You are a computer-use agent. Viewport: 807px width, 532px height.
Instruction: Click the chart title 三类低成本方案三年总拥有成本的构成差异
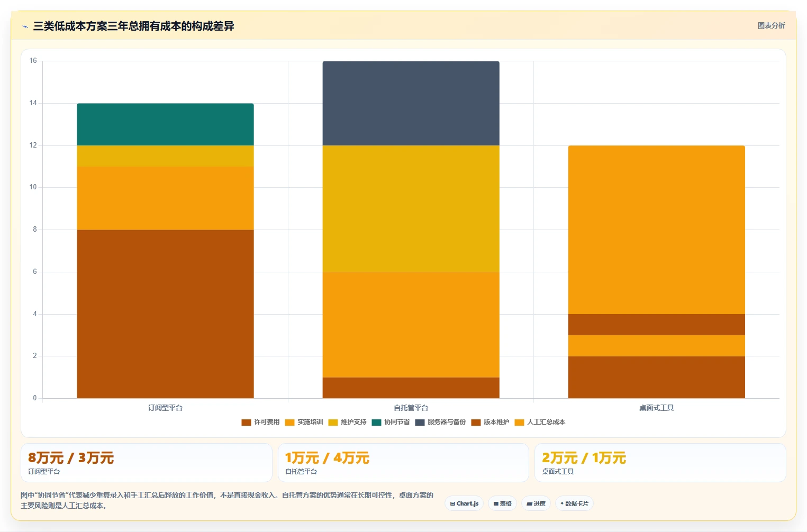pyautogui.click(x=133, y=26)
